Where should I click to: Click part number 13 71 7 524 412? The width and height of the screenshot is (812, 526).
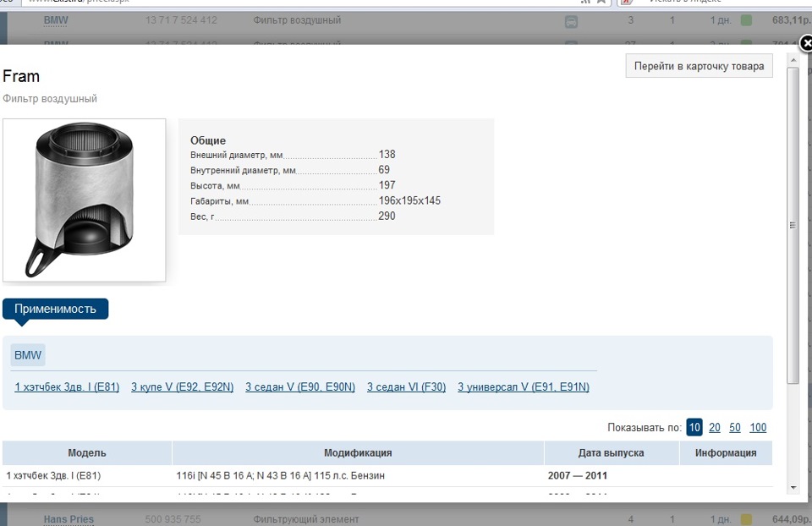point(181,20)
